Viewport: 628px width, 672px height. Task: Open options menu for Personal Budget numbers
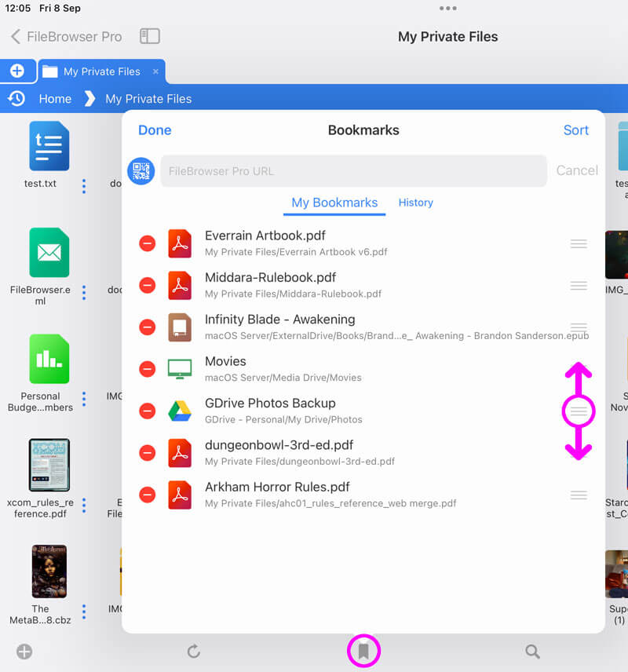click(x=84, y=399)
